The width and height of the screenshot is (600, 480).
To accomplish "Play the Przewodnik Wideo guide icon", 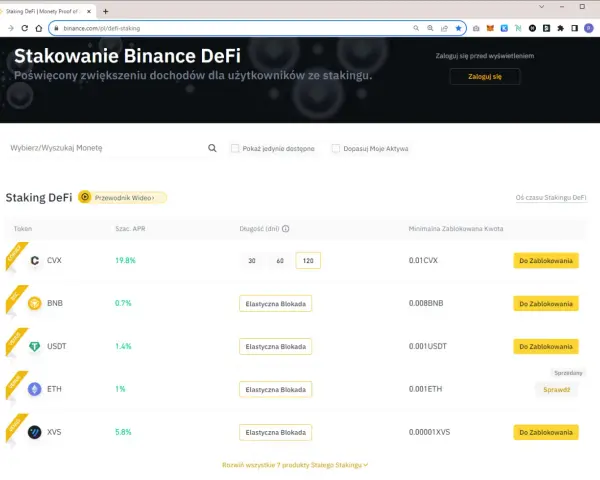I will pyautogui.click(x=85, y=197).
